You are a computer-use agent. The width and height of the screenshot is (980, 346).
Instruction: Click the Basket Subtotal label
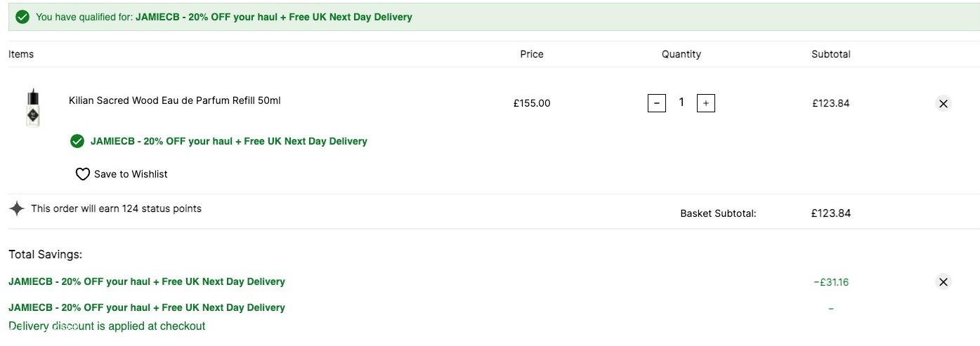[x=718, y=213]
